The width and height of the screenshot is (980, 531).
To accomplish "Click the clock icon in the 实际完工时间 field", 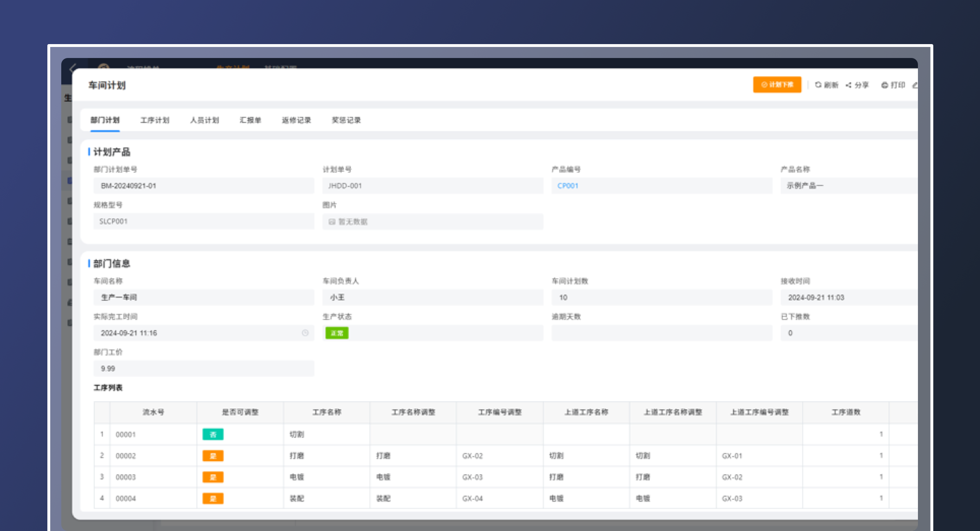I will pyautogui.click(x=305, y=333).
